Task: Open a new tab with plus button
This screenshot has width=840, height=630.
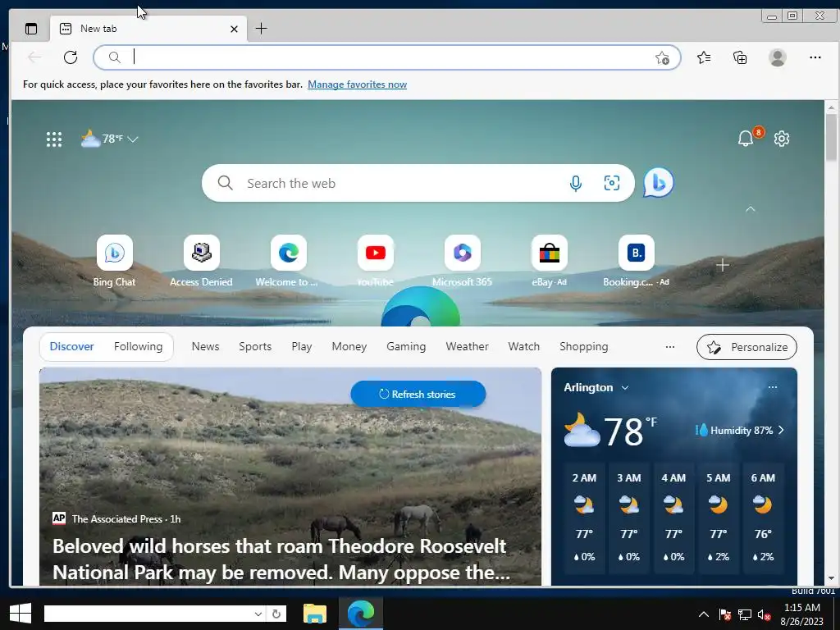Action: click(262, 29)
